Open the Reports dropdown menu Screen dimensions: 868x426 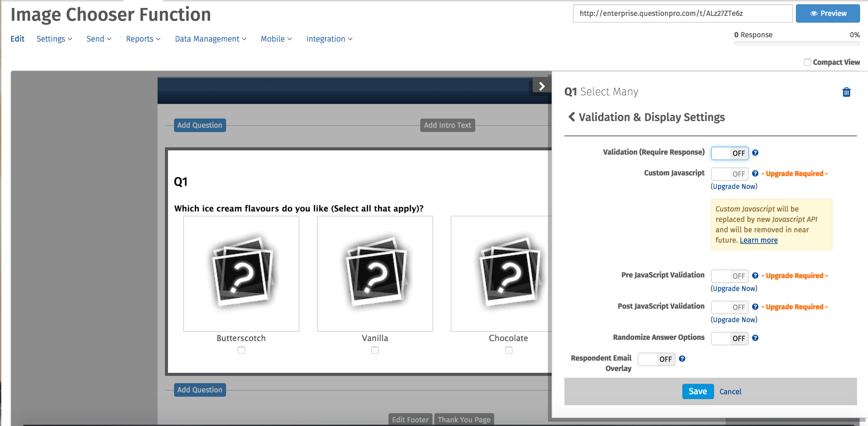143,39
